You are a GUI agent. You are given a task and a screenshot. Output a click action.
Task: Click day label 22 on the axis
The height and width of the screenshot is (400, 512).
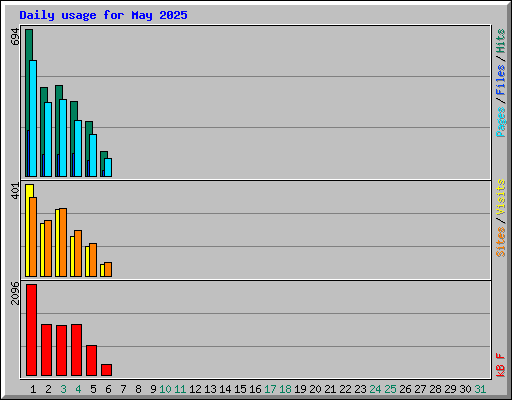(x=345, y=389)
